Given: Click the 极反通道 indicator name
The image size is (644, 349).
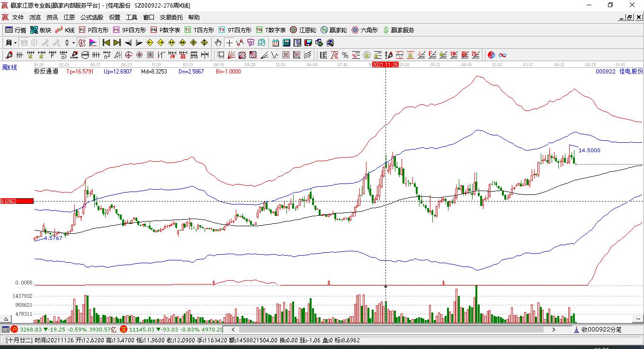Looking at the screenshot, I should click(46, 72).
